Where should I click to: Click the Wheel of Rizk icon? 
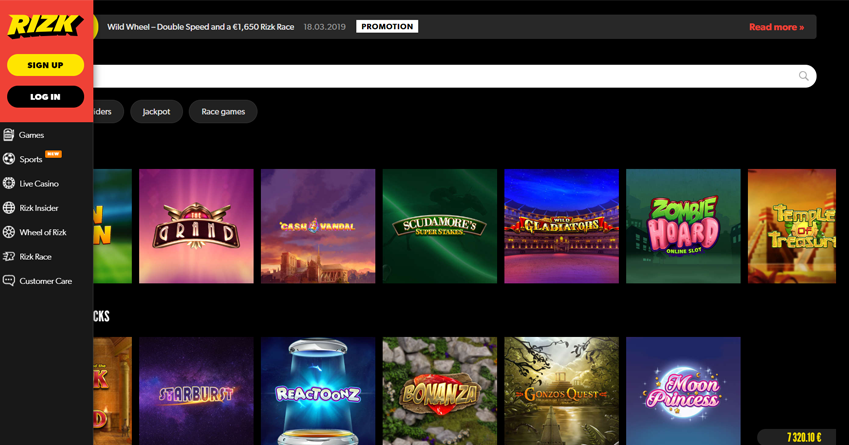pyautogui.click(x=9, y=232)
